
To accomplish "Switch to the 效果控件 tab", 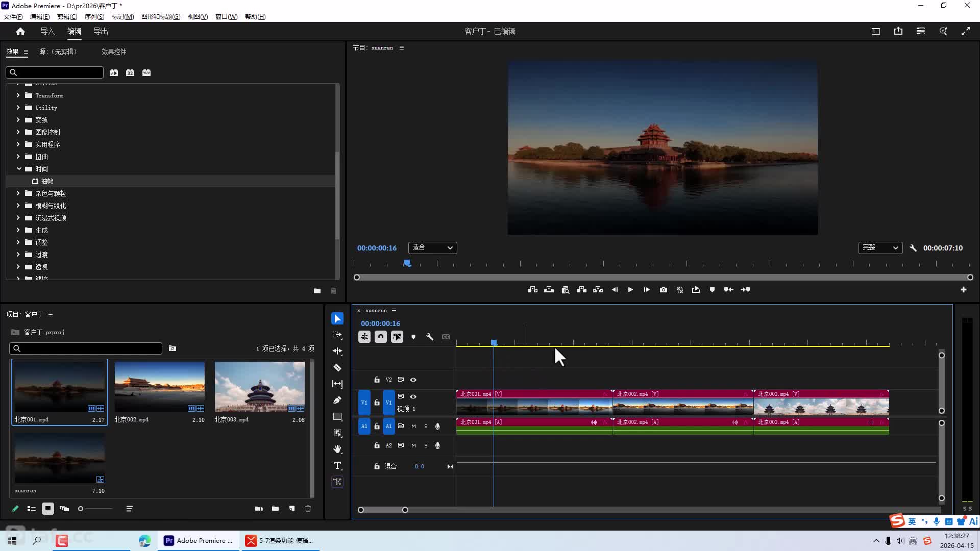I will click(x=114, y=52).
